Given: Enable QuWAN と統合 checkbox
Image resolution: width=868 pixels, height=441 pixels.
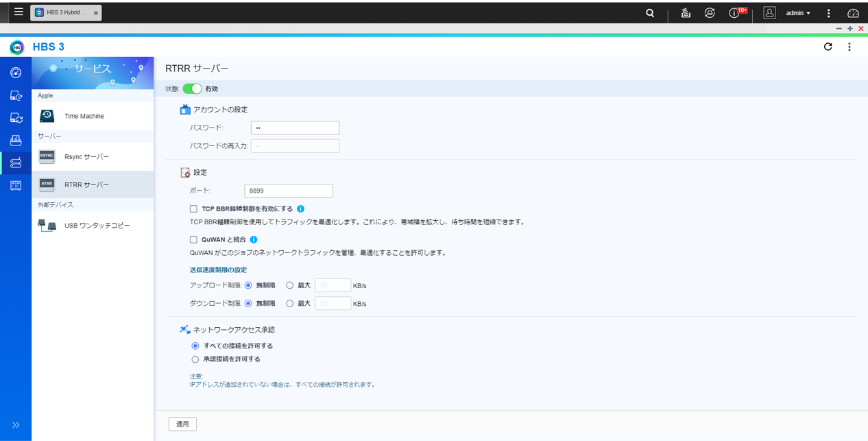Looking at the screenshot, I should pyautogui.click(x=193, y=239).
